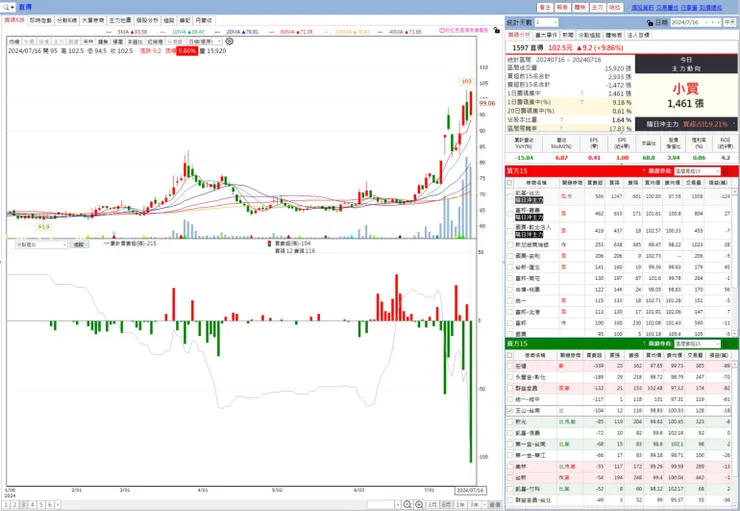This screenshot has height=511, width=740.
Task: Open the 重大事件 tab in right panel
Action: (547, 35)
